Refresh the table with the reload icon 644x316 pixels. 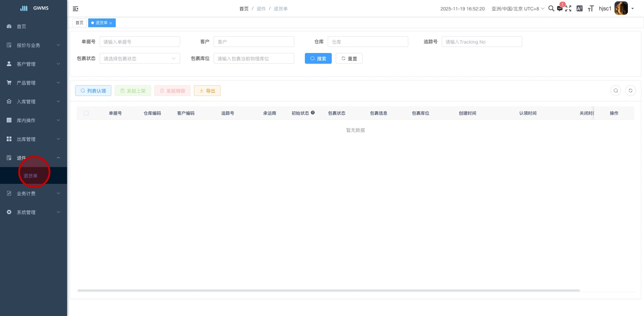coord(631,91)
